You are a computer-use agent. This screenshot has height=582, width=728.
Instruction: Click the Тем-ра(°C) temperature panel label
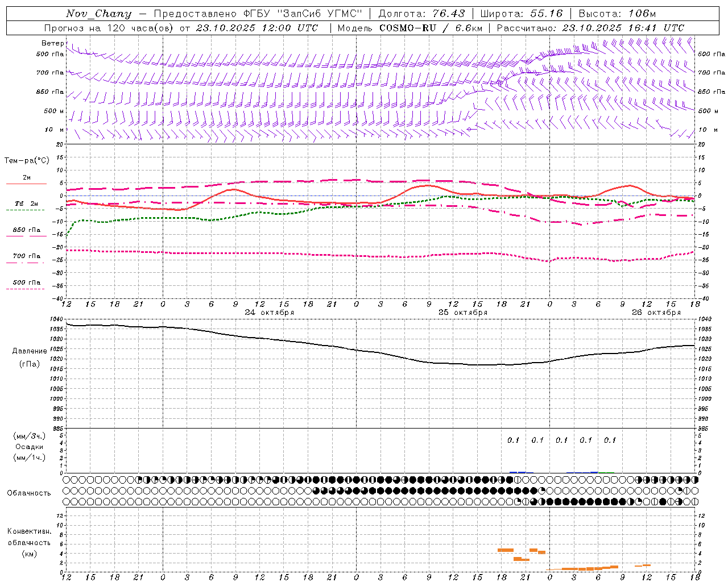coord(27,161)
